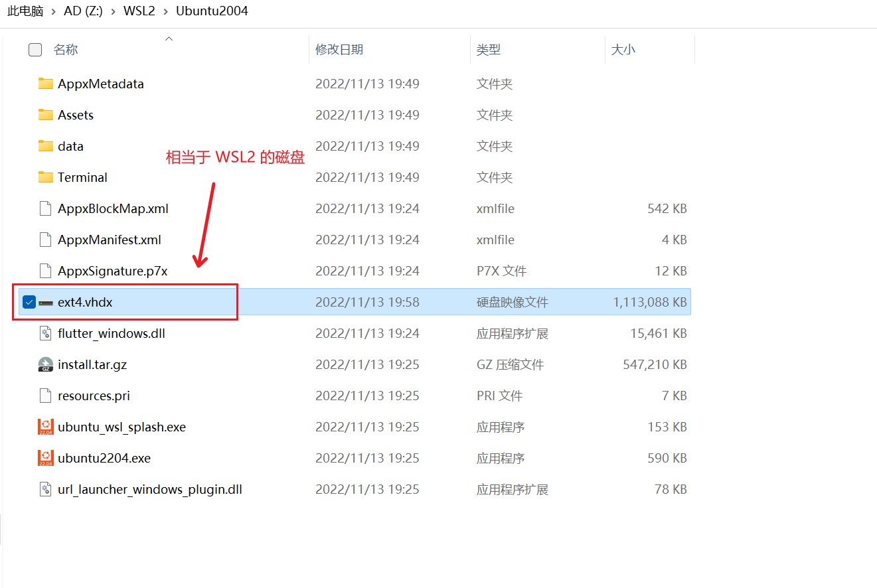Viewport: 877px width, 588px height.
Task: Click the ubuntu_wsl_splash.exe icon
Action: coord(45,427)
